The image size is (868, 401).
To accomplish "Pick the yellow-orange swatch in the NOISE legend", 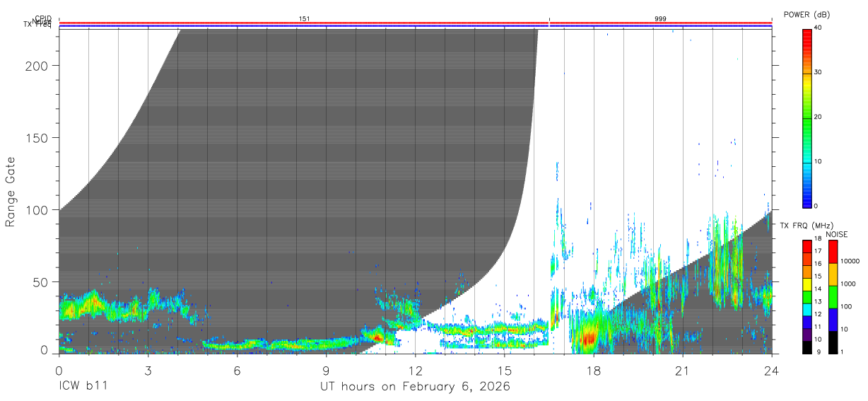I will point(833,274).
